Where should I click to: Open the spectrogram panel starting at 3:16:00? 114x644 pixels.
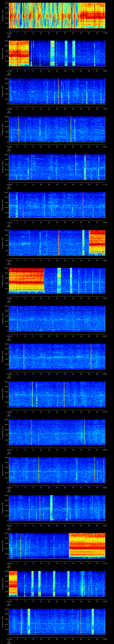pyautogui.click(x=57, y=16)
